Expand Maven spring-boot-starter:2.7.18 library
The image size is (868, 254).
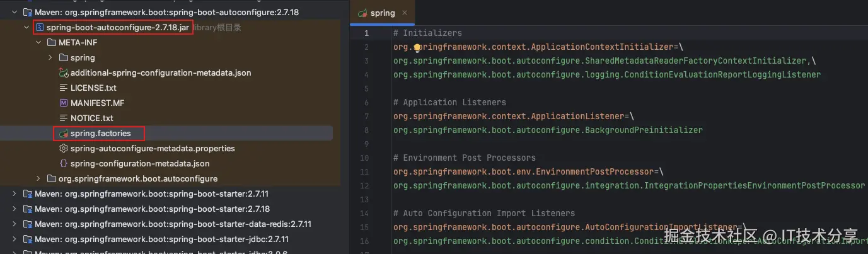click(x=14, y=209)
